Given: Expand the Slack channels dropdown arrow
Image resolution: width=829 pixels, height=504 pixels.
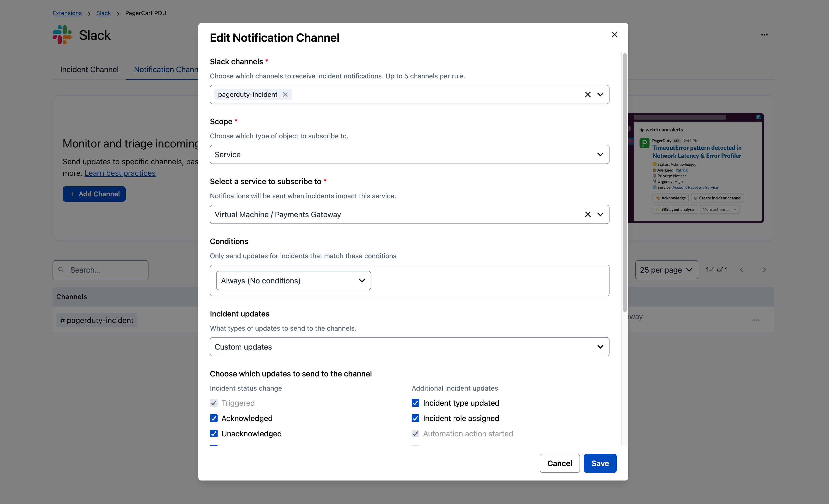Looking at the screenshot, I should (x=600, y=94).
